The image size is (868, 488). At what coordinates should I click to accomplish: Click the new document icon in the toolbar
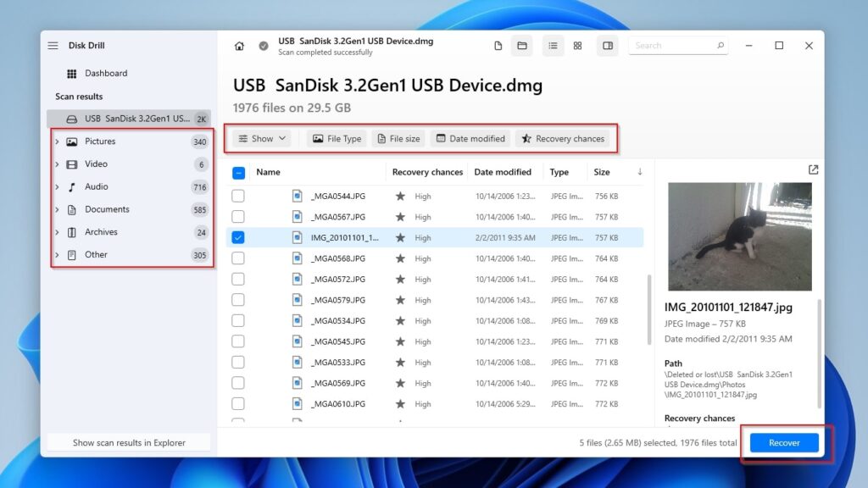coord(498,46)
